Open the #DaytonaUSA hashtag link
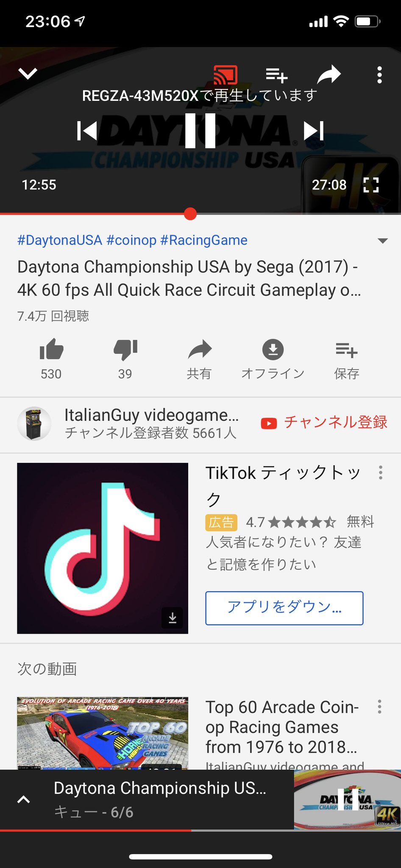This screenshot has width=401, height=868. click(x=60, y=240)
